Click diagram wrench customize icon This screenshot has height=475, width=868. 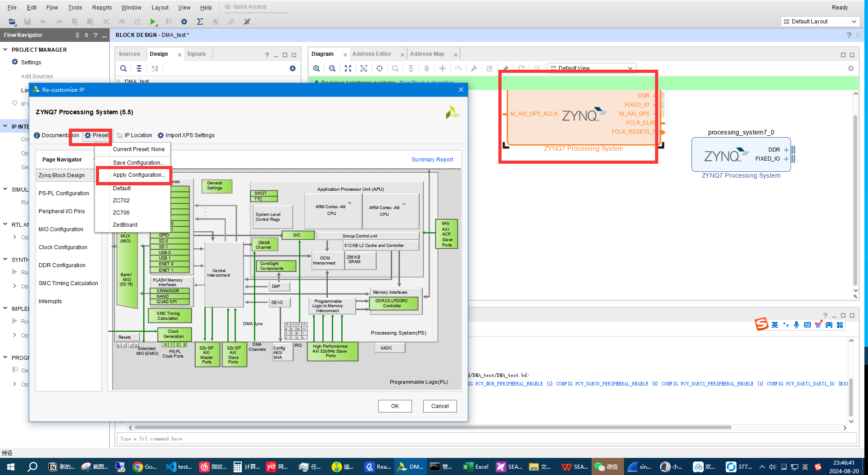coord(474,68)
